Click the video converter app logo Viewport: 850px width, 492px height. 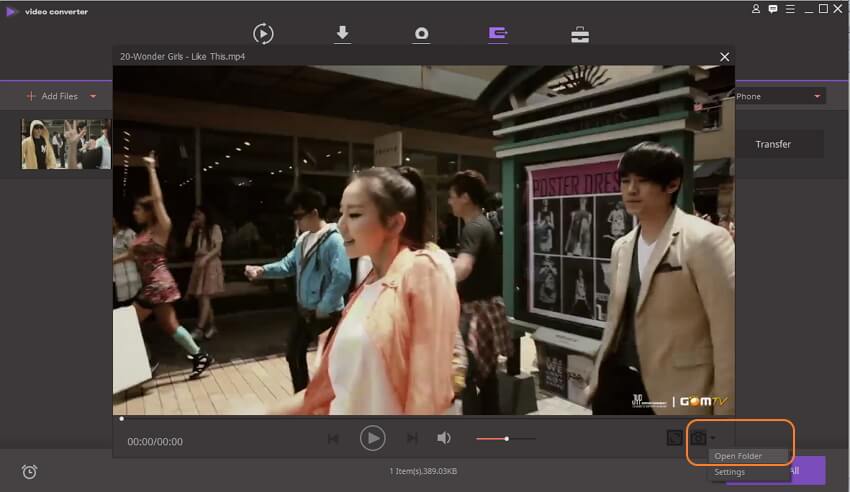coord(11,11)
